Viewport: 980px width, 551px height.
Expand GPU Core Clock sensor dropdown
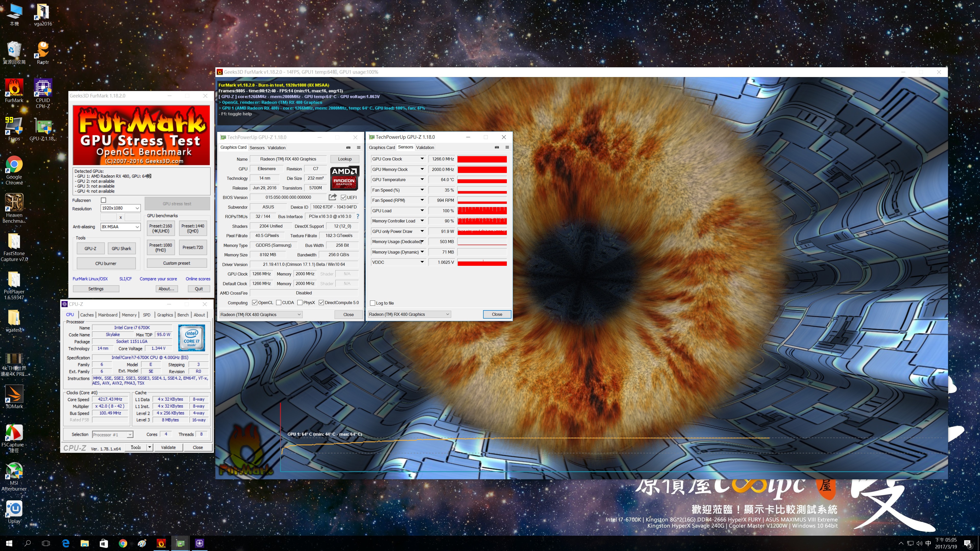coord(422,159)
